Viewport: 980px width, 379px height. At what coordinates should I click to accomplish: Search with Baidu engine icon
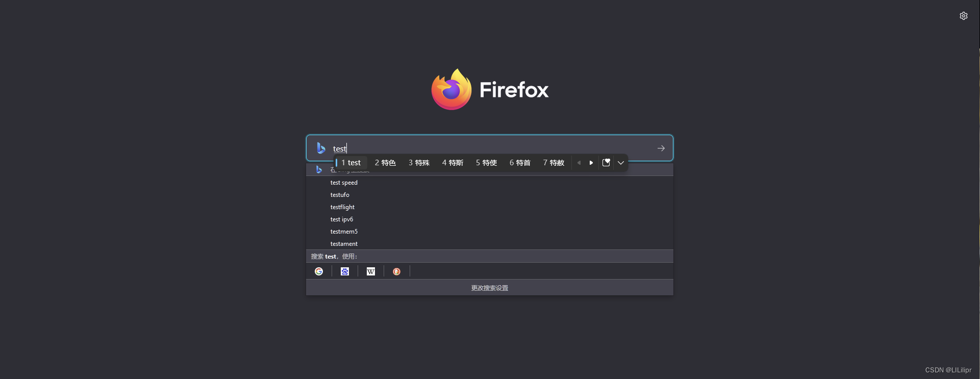345,271
